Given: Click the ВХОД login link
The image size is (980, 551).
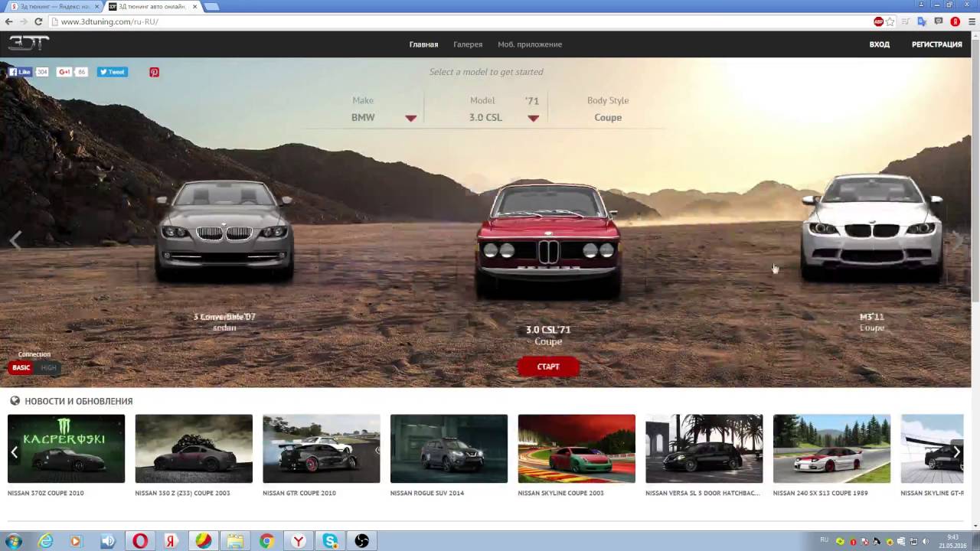Looking at the screenshot, I should (x=879, y=44).
